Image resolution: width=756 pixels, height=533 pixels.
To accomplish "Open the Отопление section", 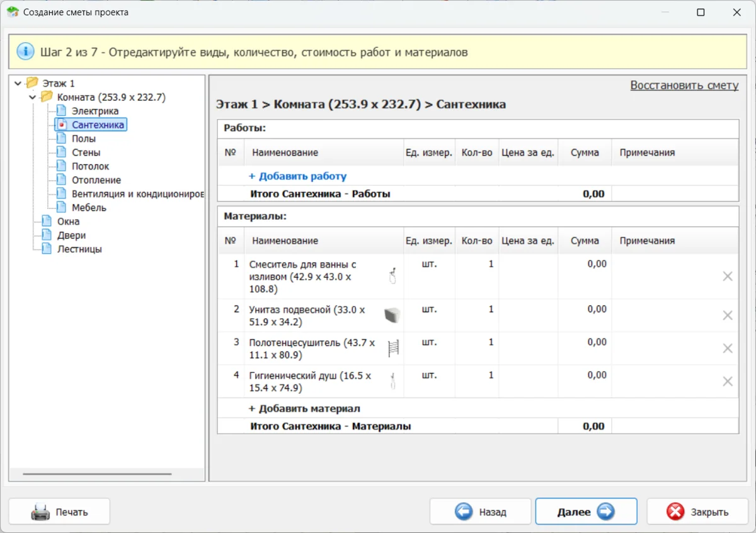I will (96, 180).
